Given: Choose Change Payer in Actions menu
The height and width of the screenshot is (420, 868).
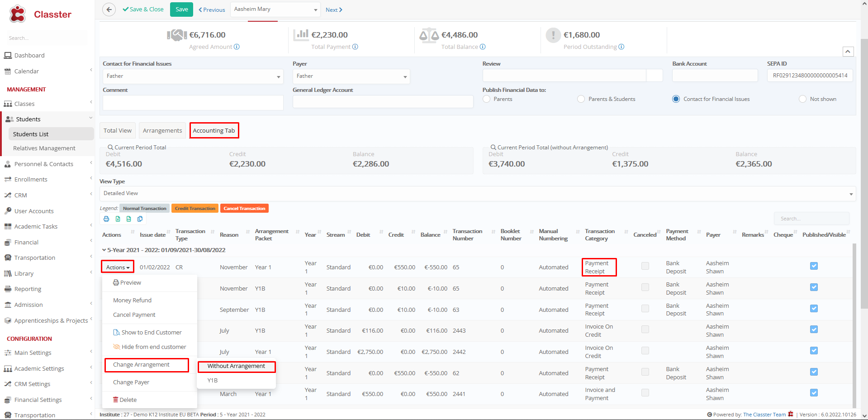Looking at the screenshot, I should point(131,382).
